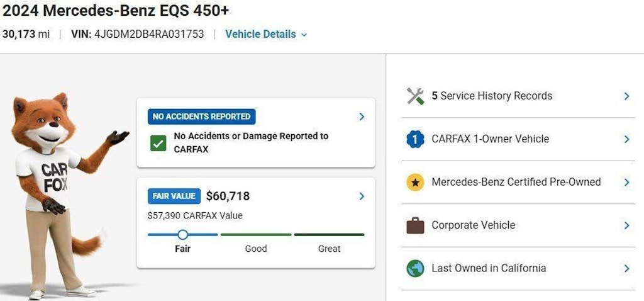Click the 30,173 mi mileage text

click(26, 34)
